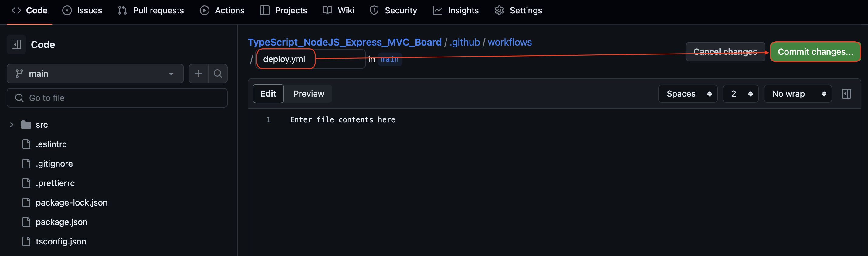868x256 pixels.
Task: Click the search files magnifier icon
Action: coord(218,74)
